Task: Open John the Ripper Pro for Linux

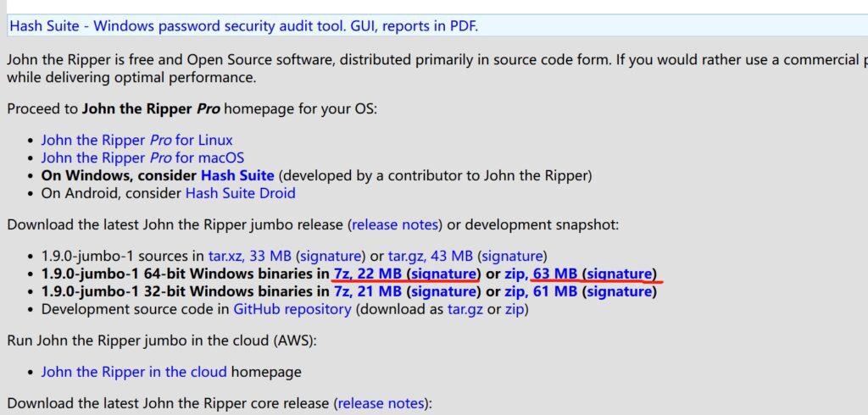Action: coord(136,140)
